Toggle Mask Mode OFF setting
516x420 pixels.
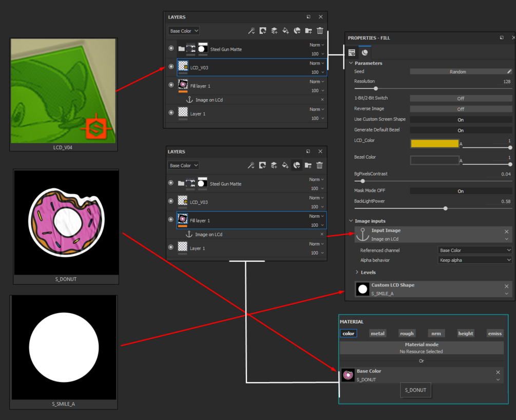[461, 191]
